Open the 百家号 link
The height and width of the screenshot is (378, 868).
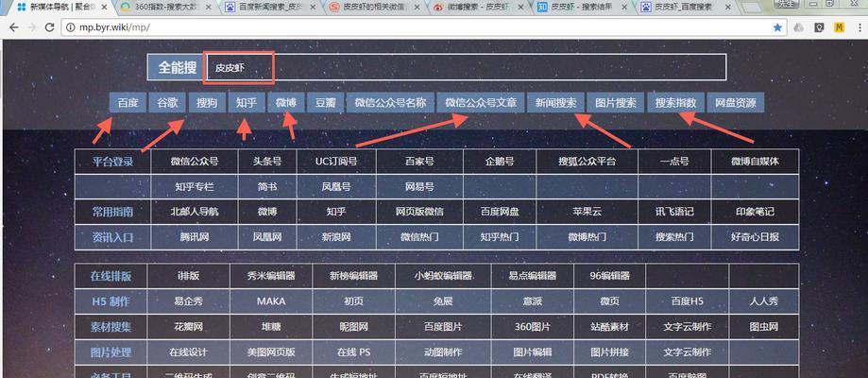(x=419, y=162)
